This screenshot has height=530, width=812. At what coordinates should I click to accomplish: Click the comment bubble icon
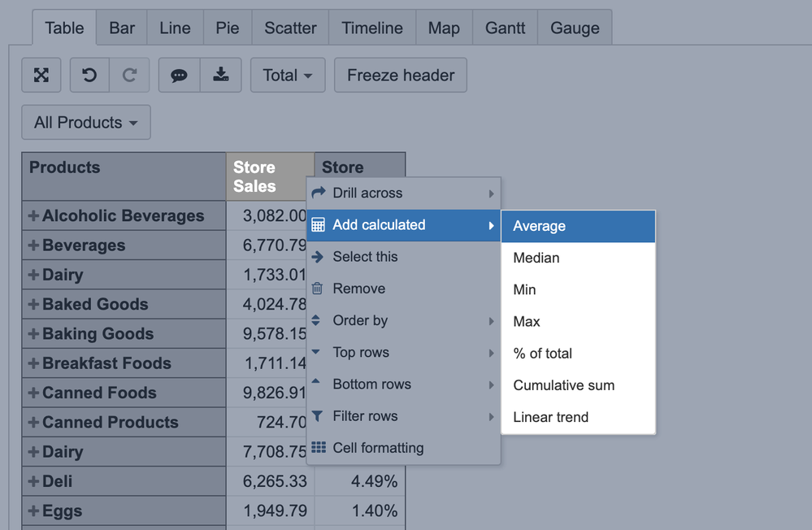click(x=179, y=76)
